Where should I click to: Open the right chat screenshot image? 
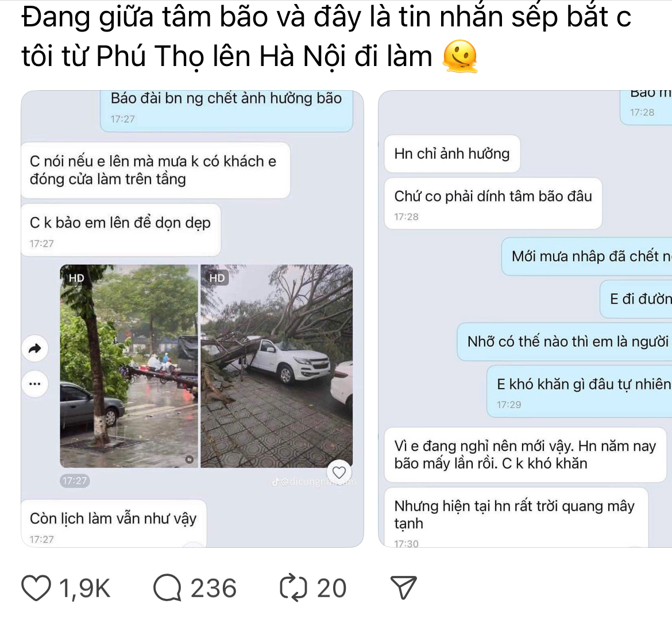[x=525, y=319]
